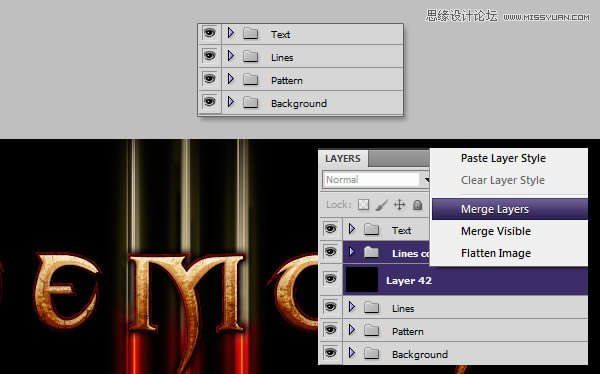Expand Text group triangle in Layers panel
The width and height of the screenshot is (600, 374).
coord(352,229)
